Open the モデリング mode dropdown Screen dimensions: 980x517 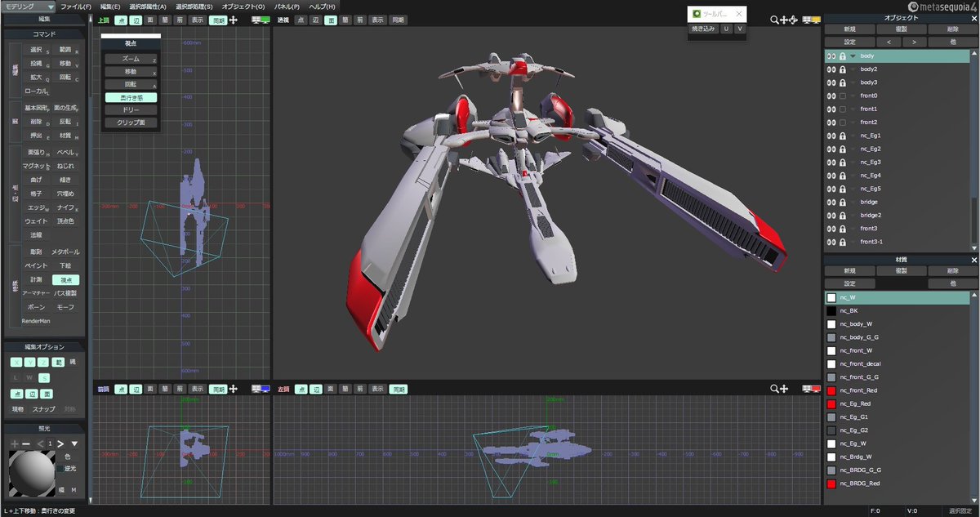click(x=29, y=7)
